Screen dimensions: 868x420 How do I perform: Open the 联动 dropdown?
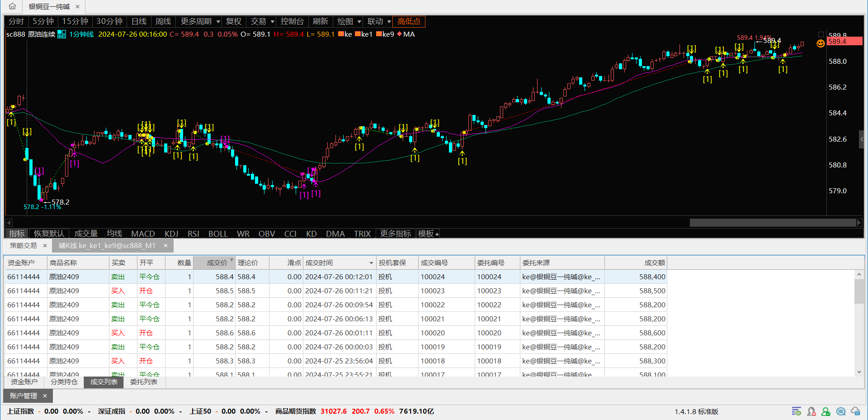[378, 21]
